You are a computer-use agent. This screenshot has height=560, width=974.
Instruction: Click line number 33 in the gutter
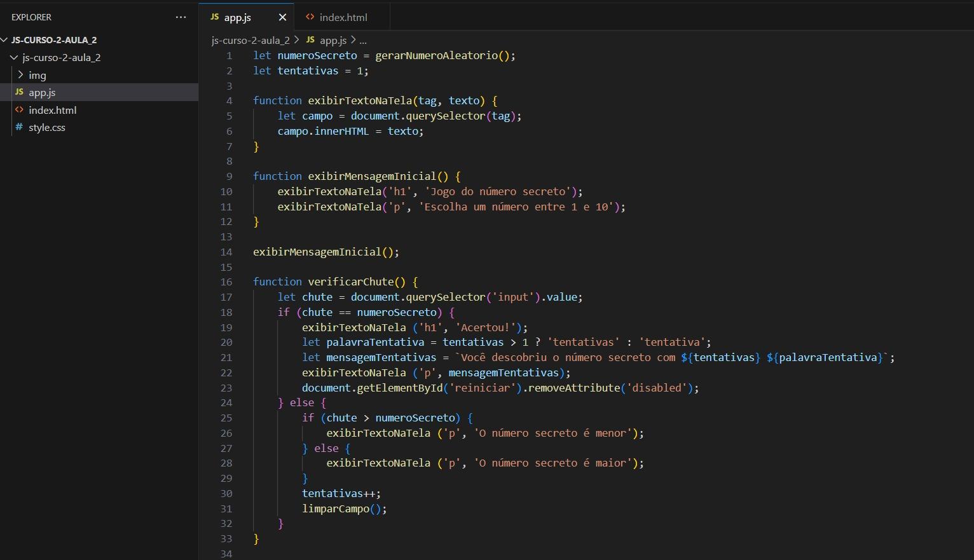tap(226, 538)
